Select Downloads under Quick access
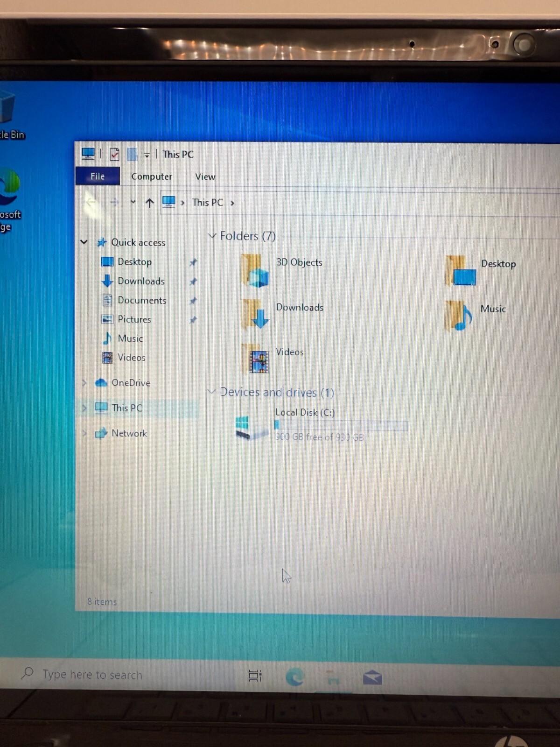The width and height of the screenshot is (560, 747). tap(141, 281)
